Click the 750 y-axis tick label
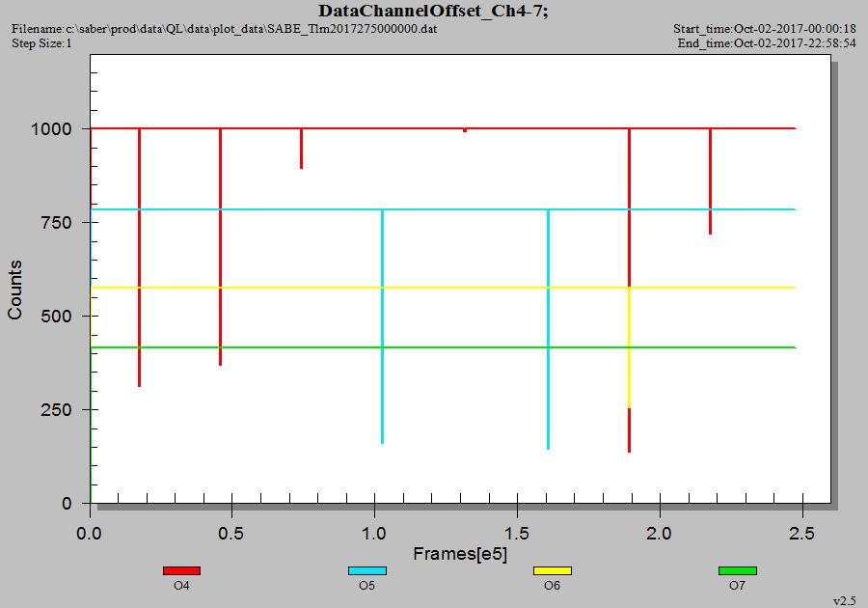Image resolution: width=868 pixels, height=608 pixels. coord(57,223)
